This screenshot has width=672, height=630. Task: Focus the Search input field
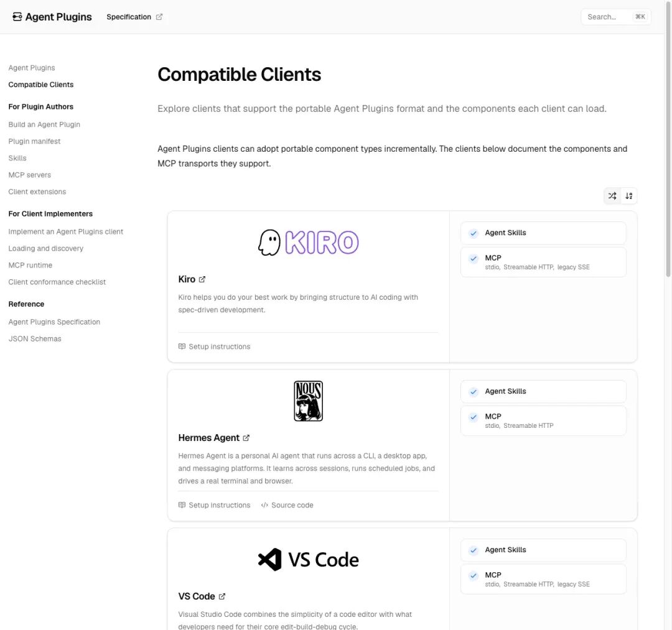(x=616, y=17)
